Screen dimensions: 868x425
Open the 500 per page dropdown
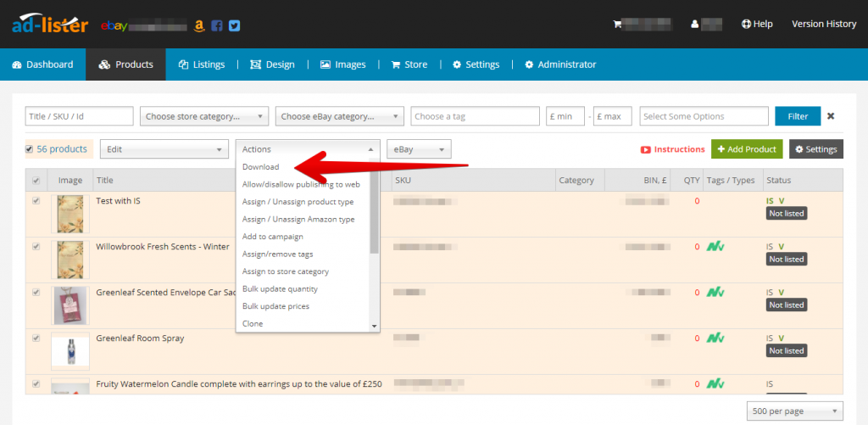pos(795,411)
